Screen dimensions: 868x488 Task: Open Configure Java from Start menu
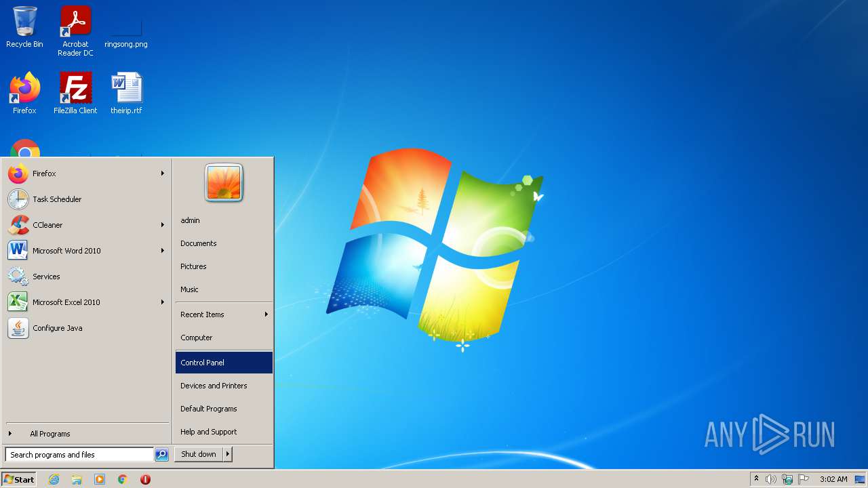click(86, 328)
